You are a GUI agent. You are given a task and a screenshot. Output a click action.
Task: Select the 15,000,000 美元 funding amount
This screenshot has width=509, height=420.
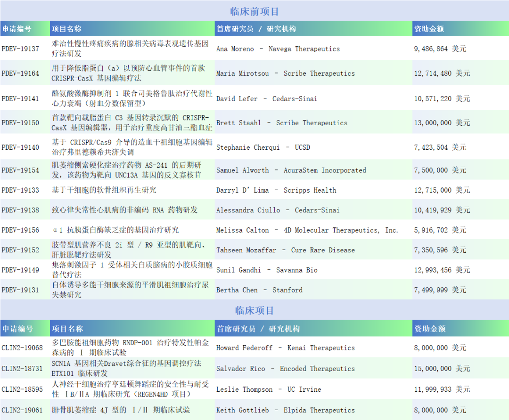(442, 369)
